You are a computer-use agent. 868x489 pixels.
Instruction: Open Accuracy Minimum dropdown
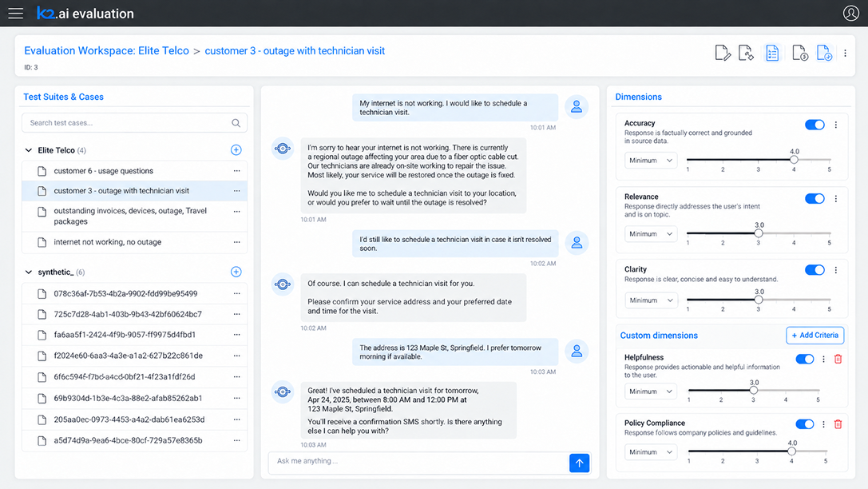(651, 161)
